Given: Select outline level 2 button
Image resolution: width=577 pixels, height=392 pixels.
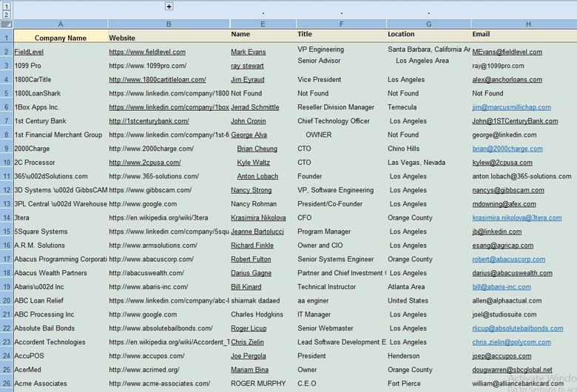Looking at the screenshot, I should point(7,15).
